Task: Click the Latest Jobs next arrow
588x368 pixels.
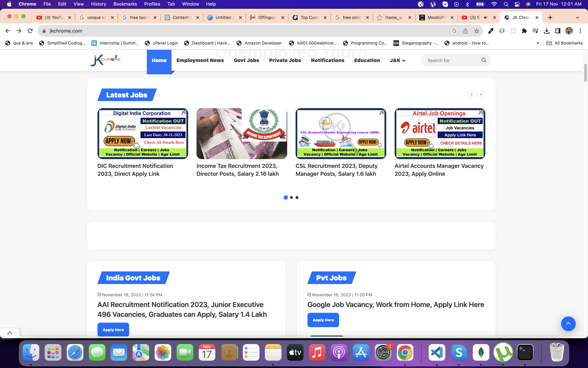Action: click(x=481, y=94)
